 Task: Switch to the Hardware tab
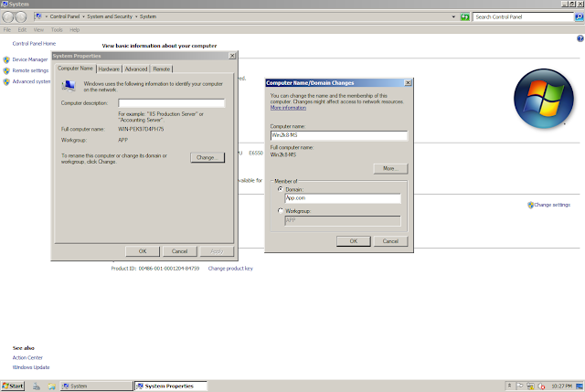click(109, 69)
